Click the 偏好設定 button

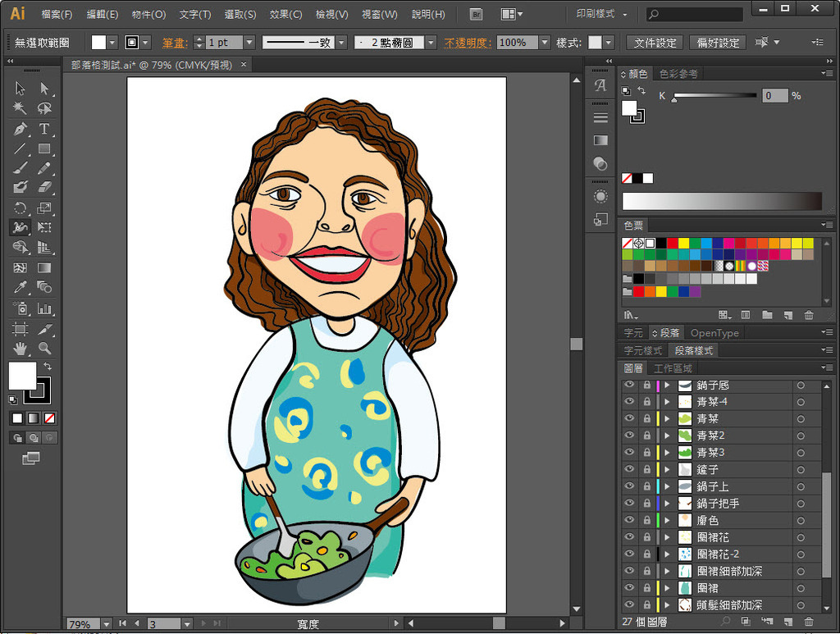tap(718, 43)
